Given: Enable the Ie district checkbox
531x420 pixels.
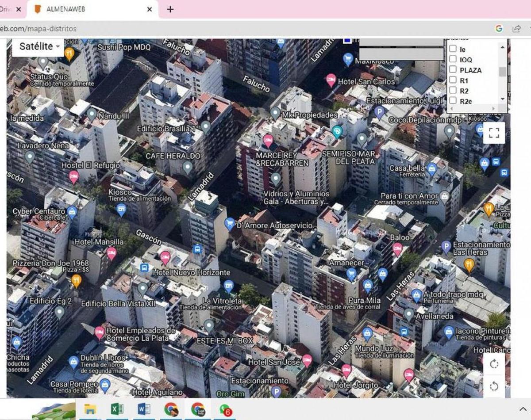Looking at the screenshot, I should [x=453, y=49].
